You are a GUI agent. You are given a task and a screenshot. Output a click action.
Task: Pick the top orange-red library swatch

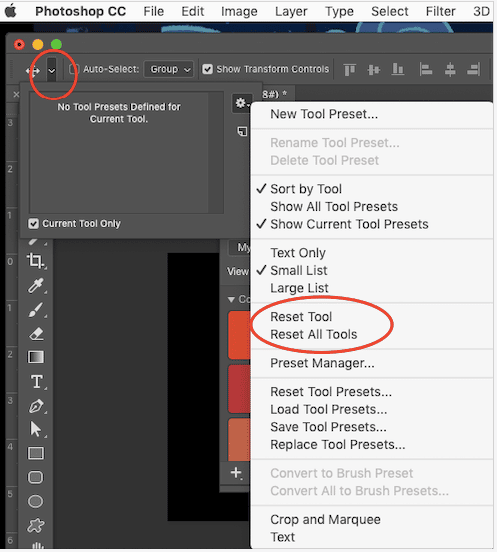click(x=239, y=335)
